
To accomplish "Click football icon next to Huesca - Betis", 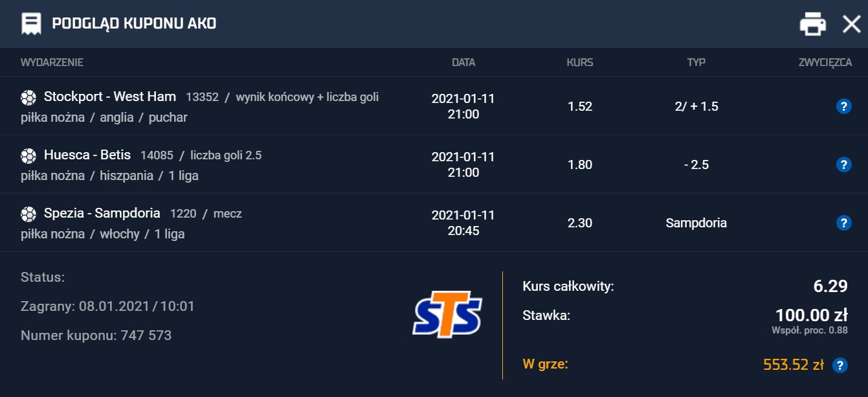I will pyautogui.click(x=28, y=155).
